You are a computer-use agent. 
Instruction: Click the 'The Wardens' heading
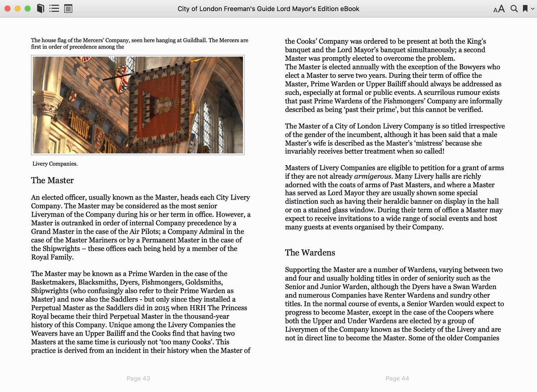[310, 252]
